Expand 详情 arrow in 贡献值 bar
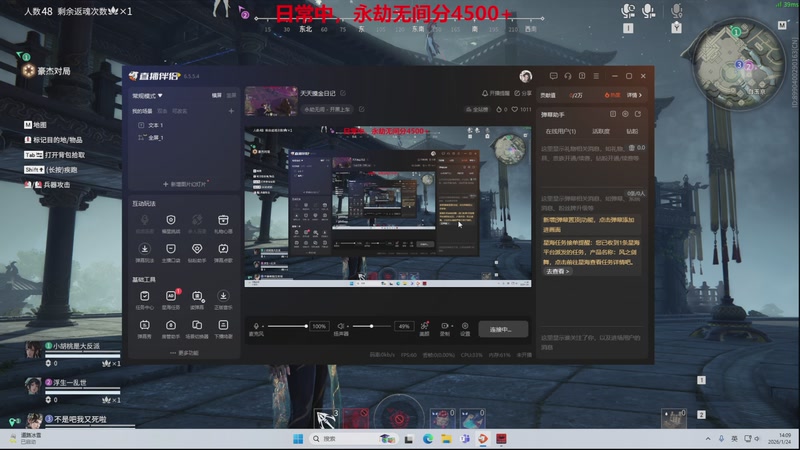 (x=634, y=95)
